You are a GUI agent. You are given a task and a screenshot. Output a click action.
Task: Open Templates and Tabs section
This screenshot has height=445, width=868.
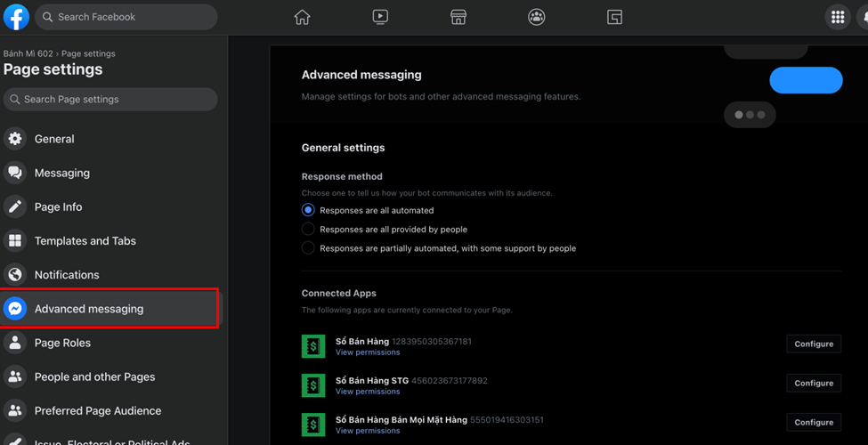point(85,241)
